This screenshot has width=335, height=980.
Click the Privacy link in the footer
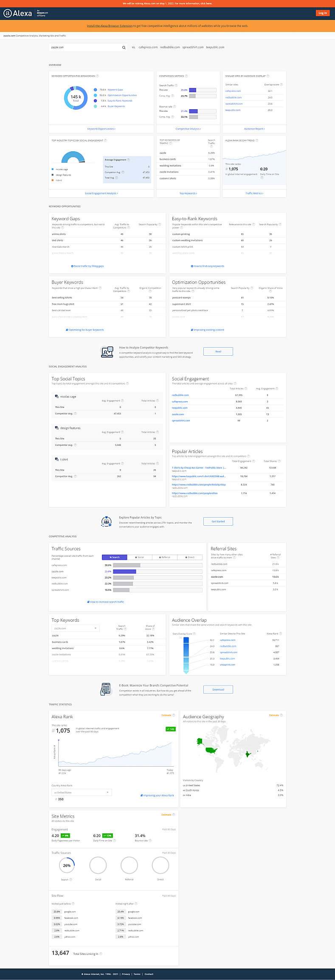(126, 974)
